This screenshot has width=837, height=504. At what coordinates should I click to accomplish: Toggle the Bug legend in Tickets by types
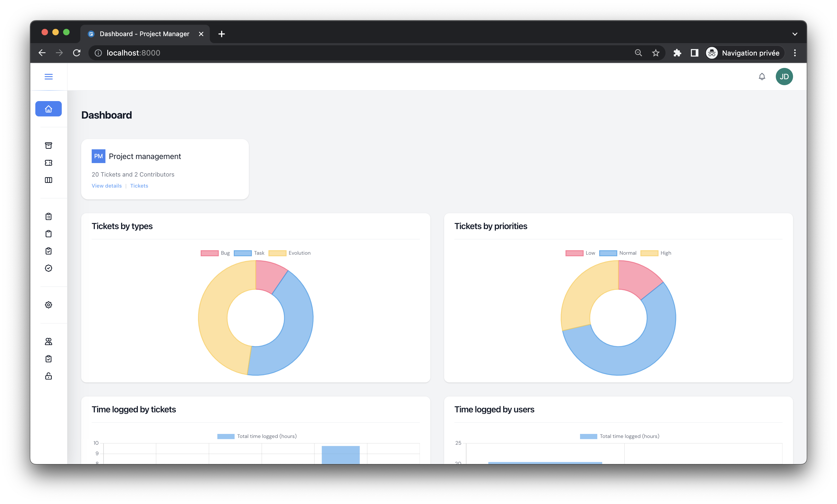tap(215, 253)
